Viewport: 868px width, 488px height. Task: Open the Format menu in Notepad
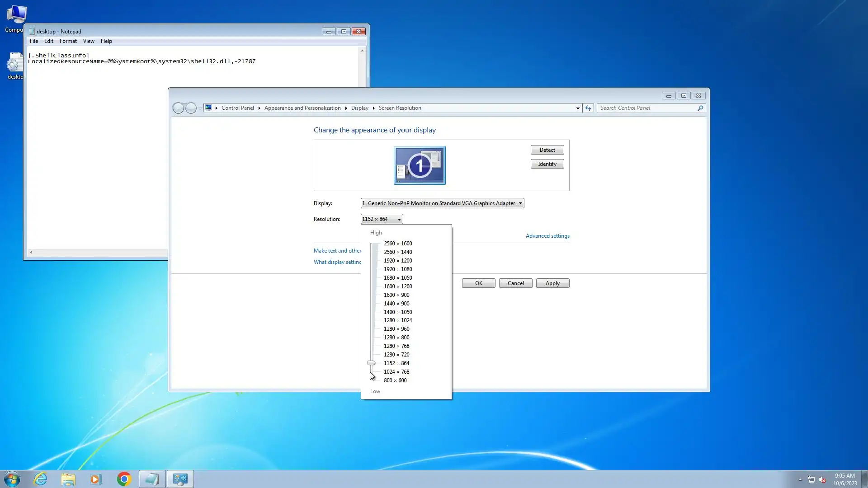tap(68, 41)
